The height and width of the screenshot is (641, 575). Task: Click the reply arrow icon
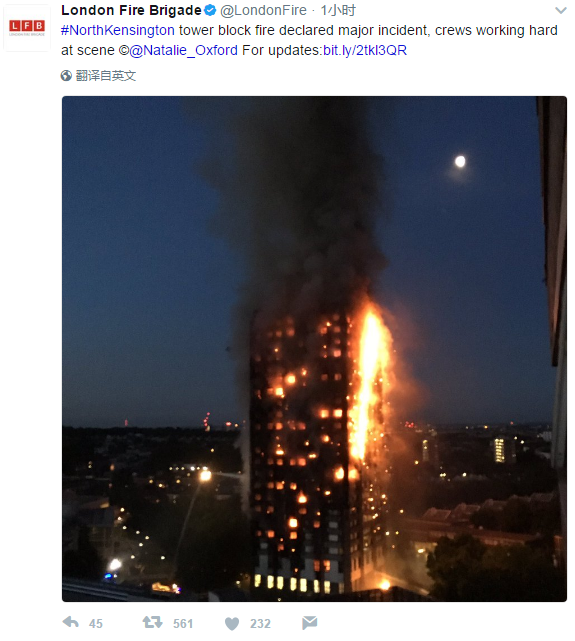[x=70, y=623]
